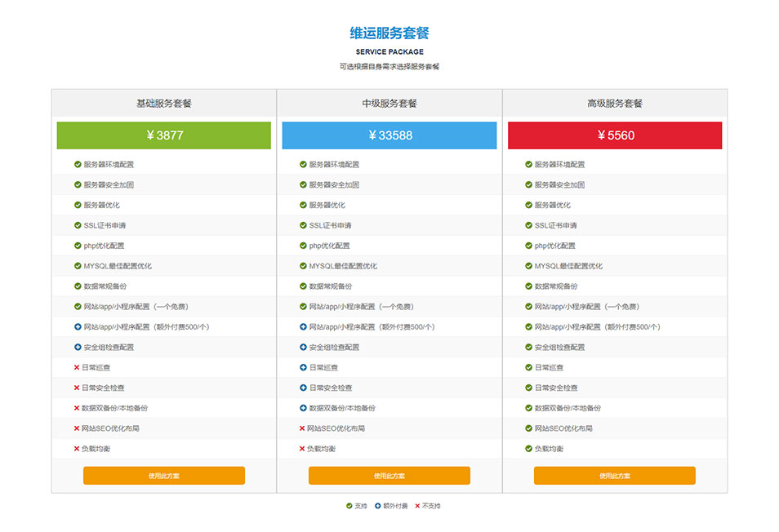779x532 pixels.
Task: Click green check beside 安全组检查配置 in middle package
Action: click(x=303, y=347)
